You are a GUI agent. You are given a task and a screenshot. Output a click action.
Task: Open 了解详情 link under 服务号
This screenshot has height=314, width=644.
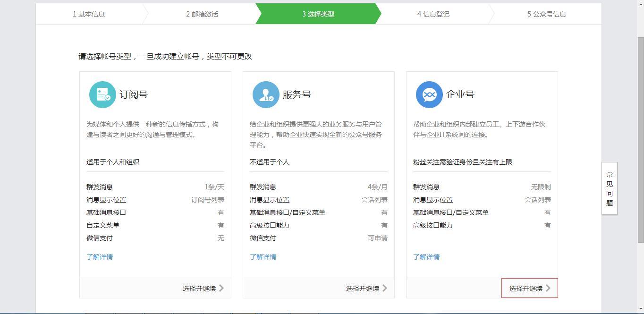tap(263, 257)
